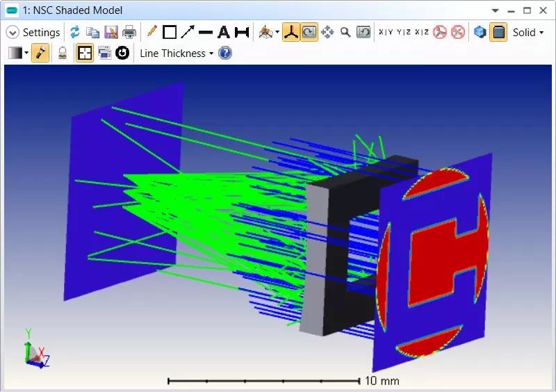Screen dimensions: 556x392
Task: Open the window options arrow in title bar
Action: click(495, 10)
